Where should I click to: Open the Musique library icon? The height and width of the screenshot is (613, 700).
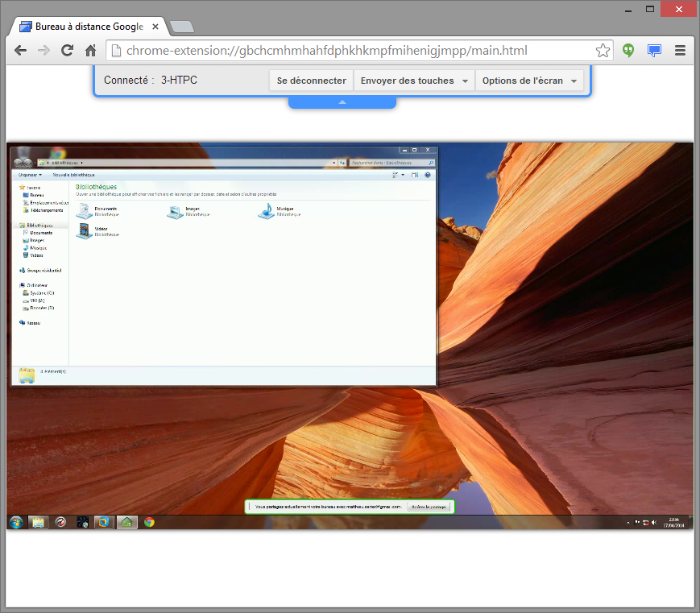(x=266, y=211)
